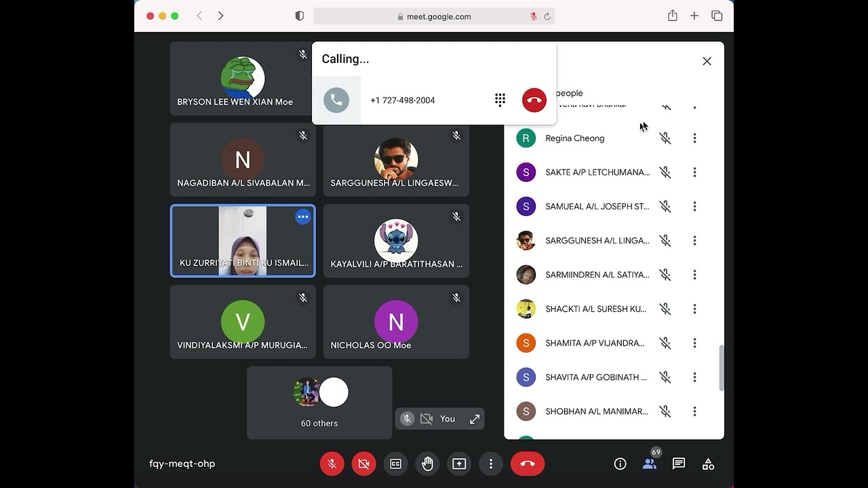868x488 pixels.
Task: Mute SHACKTI A/L SURESH KU participant
Action: (665, 308)
